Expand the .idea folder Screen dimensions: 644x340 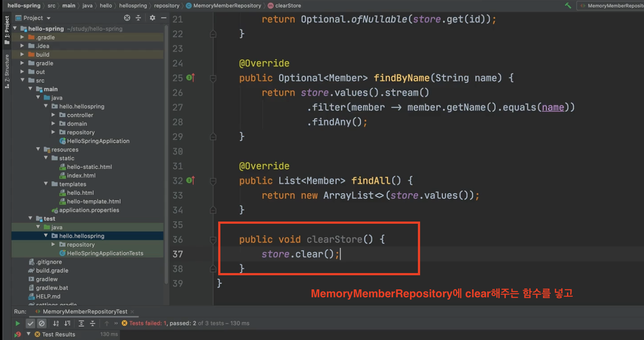coord(22,46)
